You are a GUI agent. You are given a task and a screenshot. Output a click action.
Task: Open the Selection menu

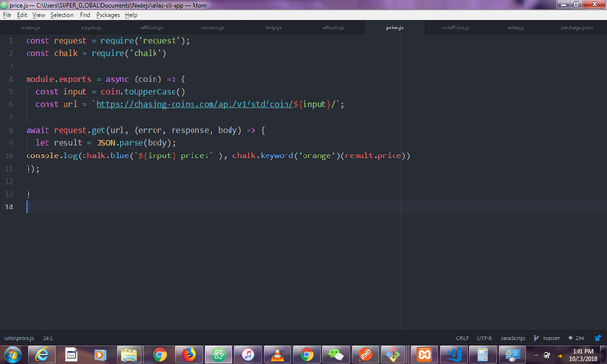tap(62, 15)
